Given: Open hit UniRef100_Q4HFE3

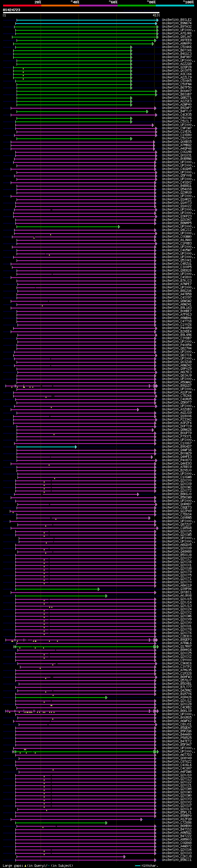Looking at the screenshot, I should coord(176,457).
